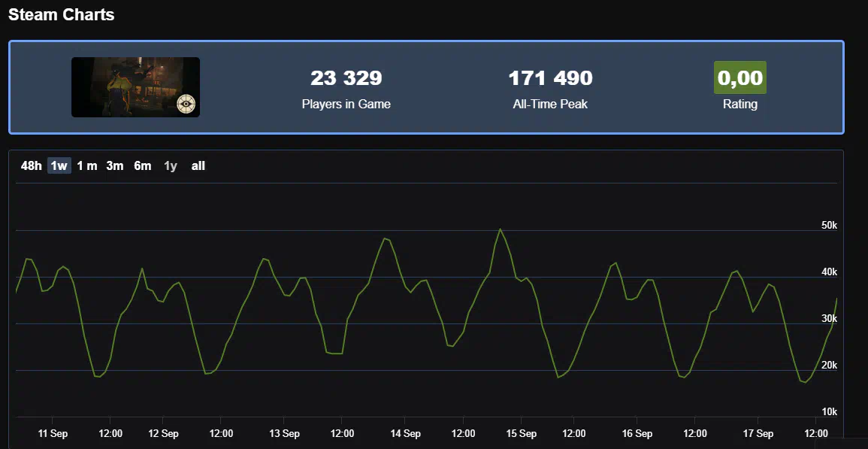The image size is (868, 449).
Task: Switch to the 6m time range
Action: pyautogui.click(x=143, y=165)
